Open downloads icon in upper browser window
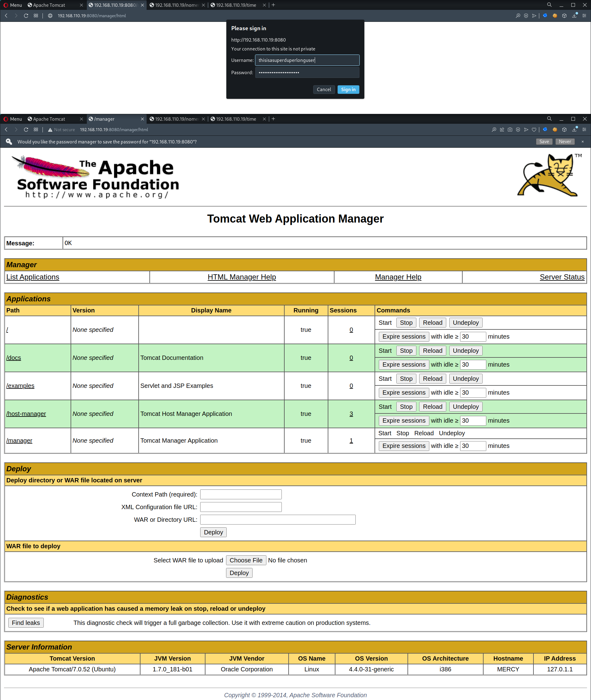Viewport: 591px width, 700px height. coord(574,16)
